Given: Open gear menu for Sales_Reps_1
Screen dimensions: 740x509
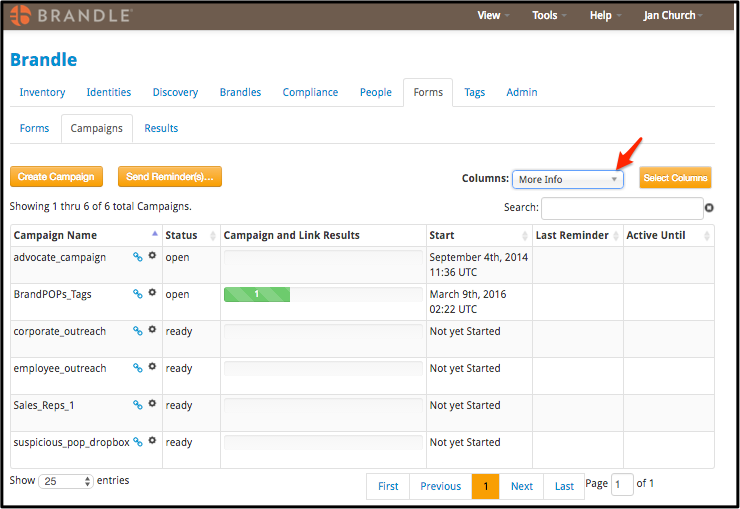Looking at the screenshot, I should point(152,403).
